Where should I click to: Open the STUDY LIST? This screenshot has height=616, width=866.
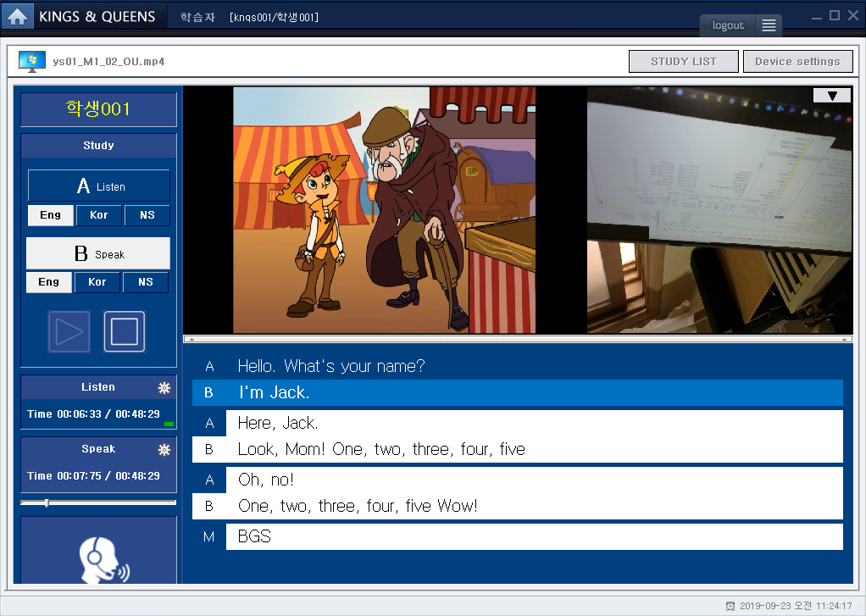(684, 61)
